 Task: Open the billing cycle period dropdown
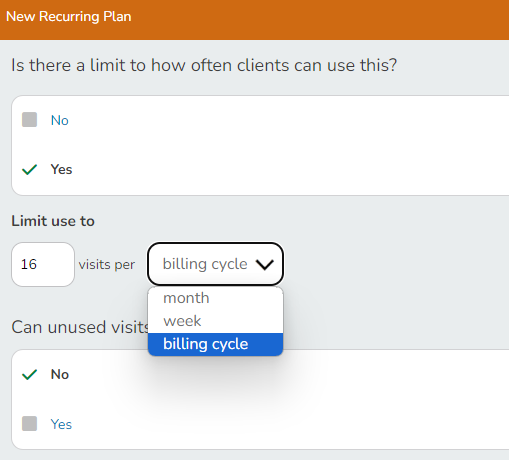[x=215, y=264]
